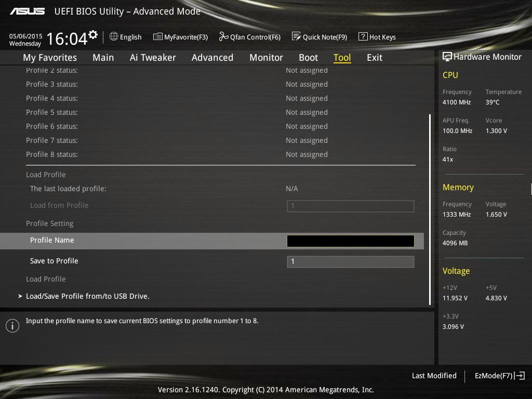Viewport: 532px width, 399px height.
Task: Click +12V reading 11.952 V
Action: [455, 298]
